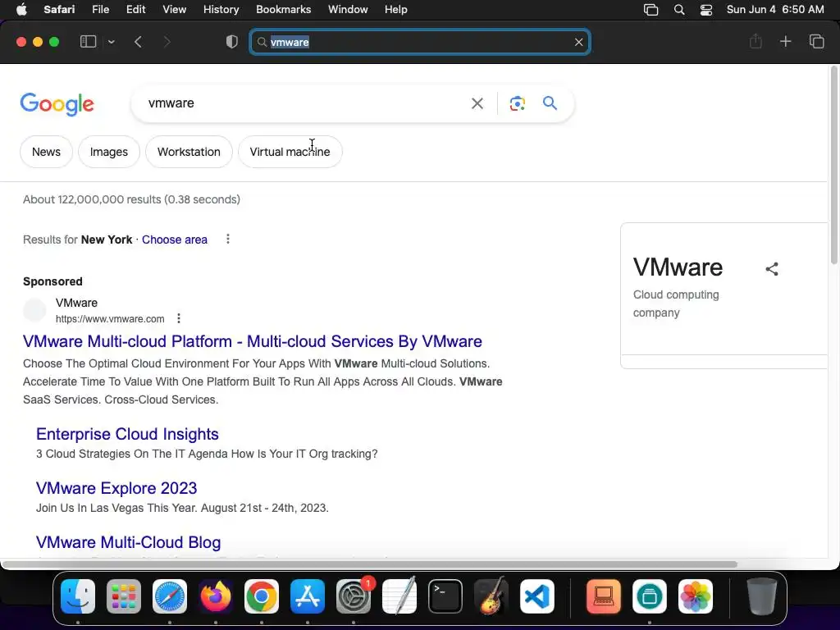Open Control Center in menu bar
Image resolution: width=840 pixels, height=630 pixels.
tap(706, 10)
